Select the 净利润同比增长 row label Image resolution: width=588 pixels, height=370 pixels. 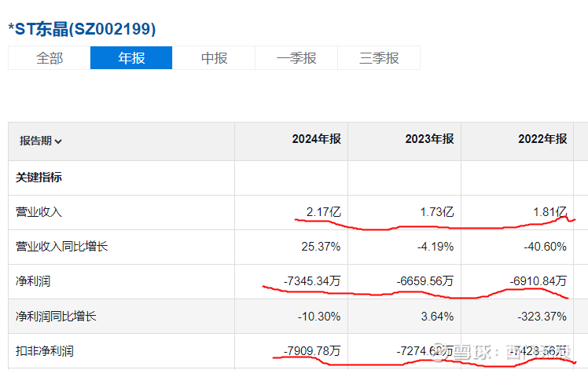coord(56,316)
